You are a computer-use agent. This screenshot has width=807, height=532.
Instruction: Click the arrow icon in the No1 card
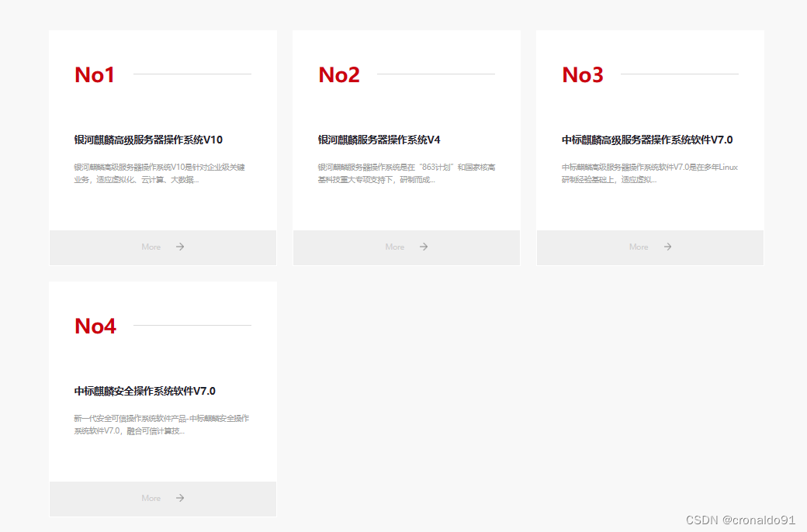pyautogui.click(x=179, y=247)
